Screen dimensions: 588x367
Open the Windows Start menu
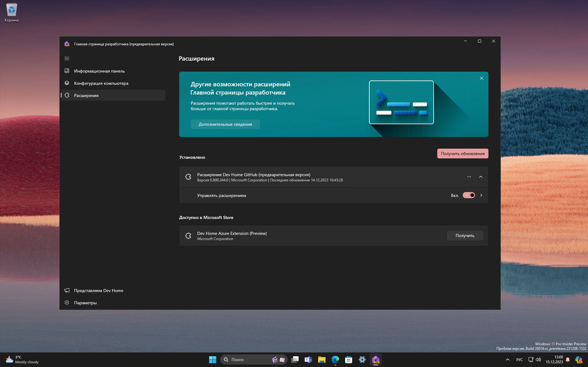coord(212,360)
